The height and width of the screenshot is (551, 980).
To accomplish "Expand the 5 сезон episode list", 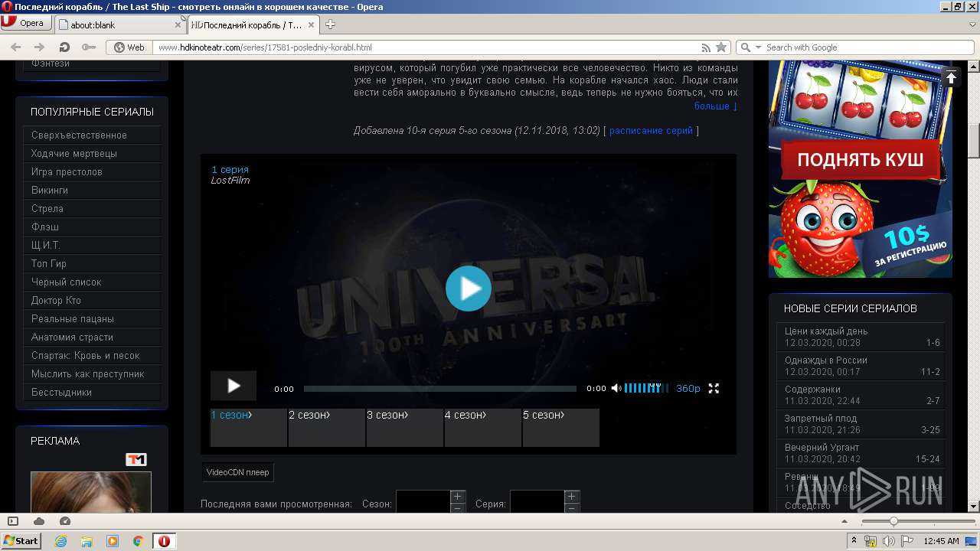I will point(561,428).
